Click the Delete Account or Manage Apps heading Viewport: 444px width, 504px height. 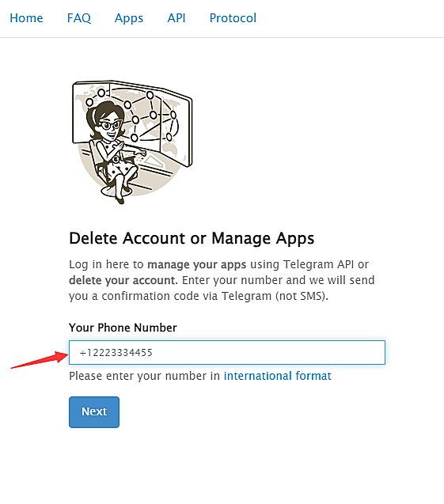[192, 238]
